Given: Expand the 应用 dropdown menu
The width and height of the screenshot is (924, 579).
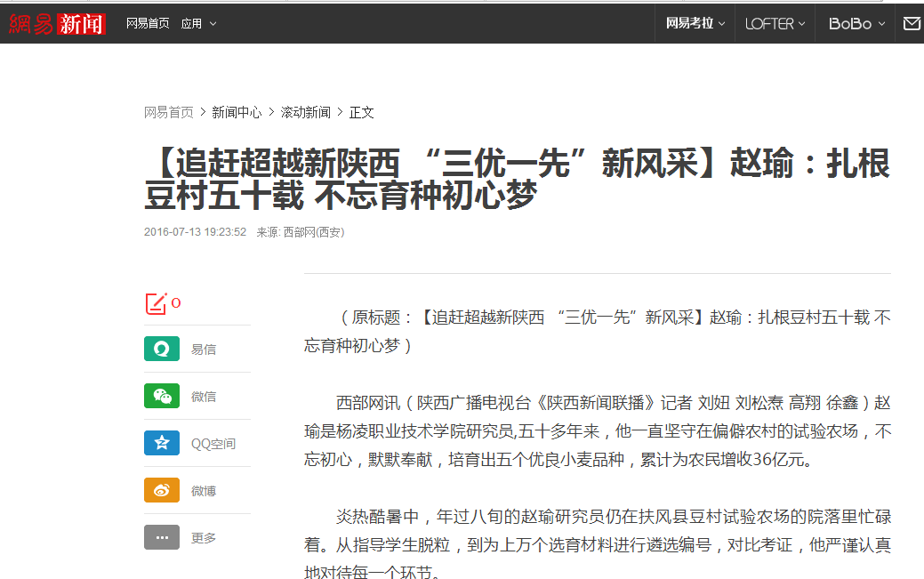Looking at the screenshot, I should [198, 24].
